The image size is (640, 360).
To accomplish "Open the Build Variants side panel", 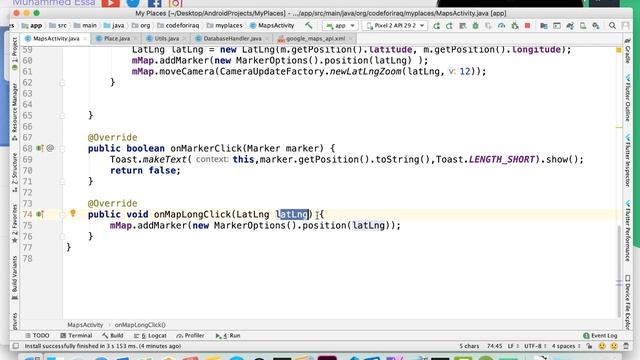I will [15, 278].
